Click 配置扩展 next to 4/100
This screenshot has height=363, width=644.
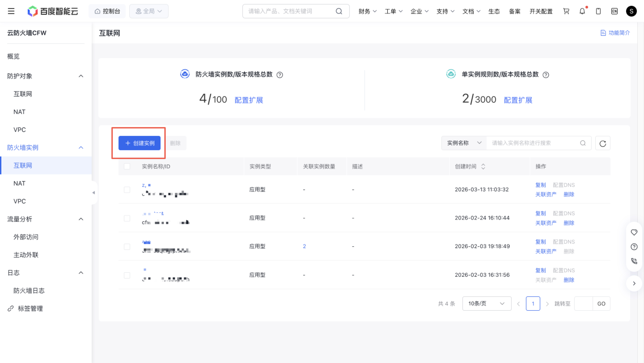coord(249,100)
